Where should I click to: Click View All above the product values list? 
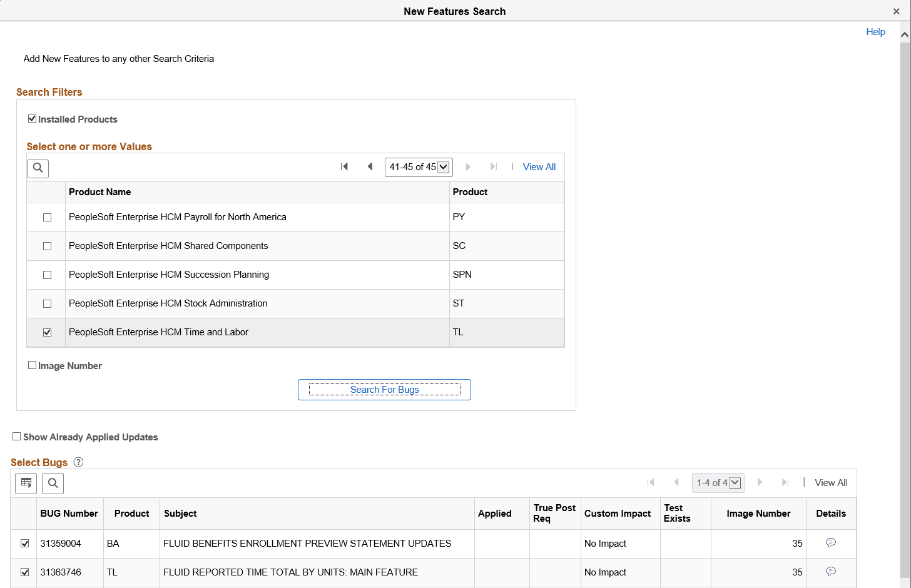pyautogui.click(x=539, y=166)
